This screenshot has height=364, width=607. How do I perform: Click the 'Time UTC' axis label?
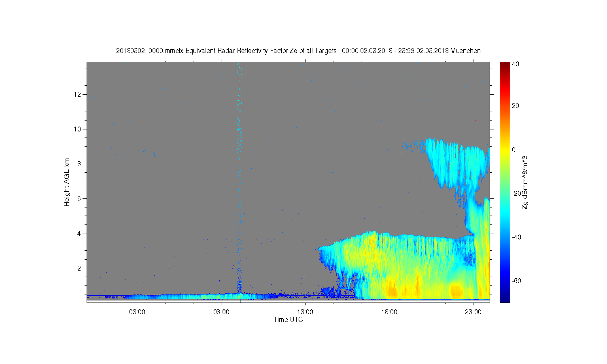pos(288,320)
